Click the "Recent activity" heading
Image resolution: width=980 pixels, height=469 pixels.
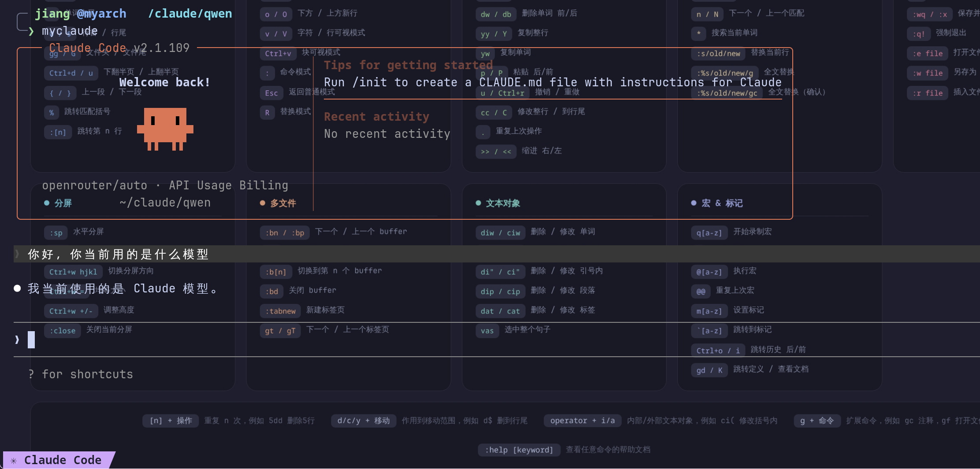(x=377, y=117)
